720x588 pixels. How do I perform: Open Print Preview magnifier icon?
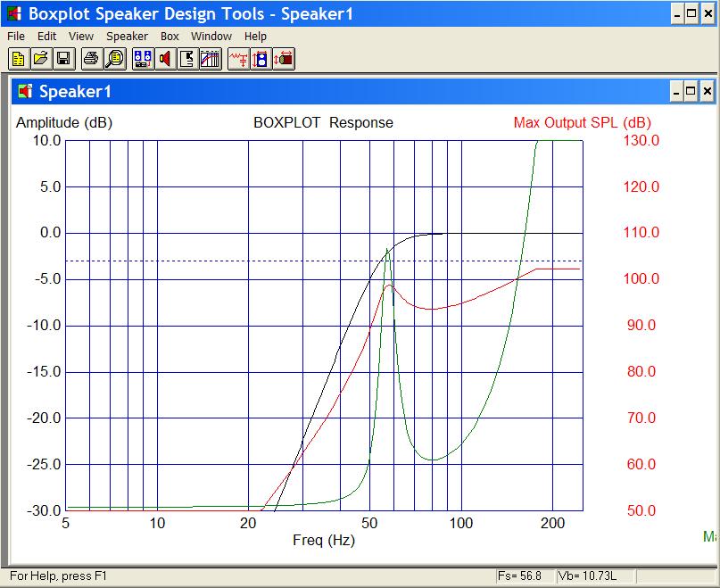(x=115, y=59)
